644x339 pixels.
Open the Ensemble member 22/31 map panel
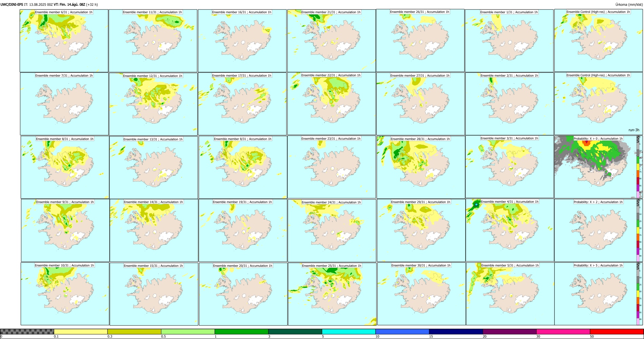[x=331, y=104]
